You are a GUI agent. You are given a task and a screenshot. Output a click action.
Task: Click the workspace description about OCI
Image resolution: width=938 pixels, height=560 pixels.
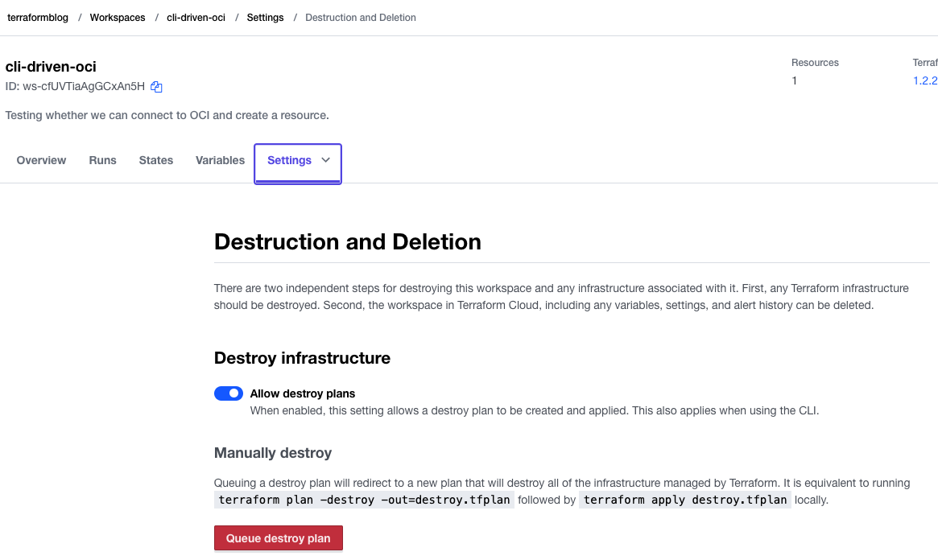[167, 115]
